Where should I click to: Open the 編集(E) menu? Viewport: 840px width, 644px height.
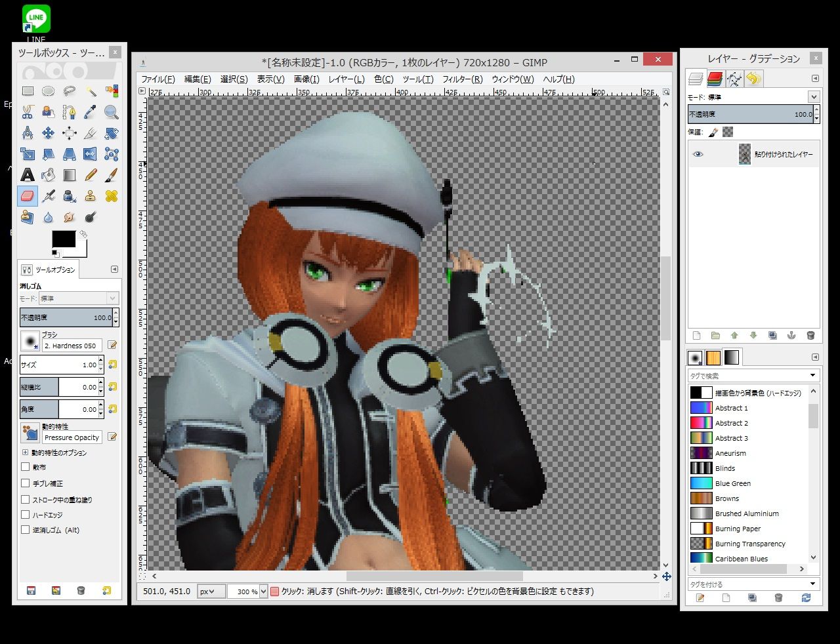198,79
